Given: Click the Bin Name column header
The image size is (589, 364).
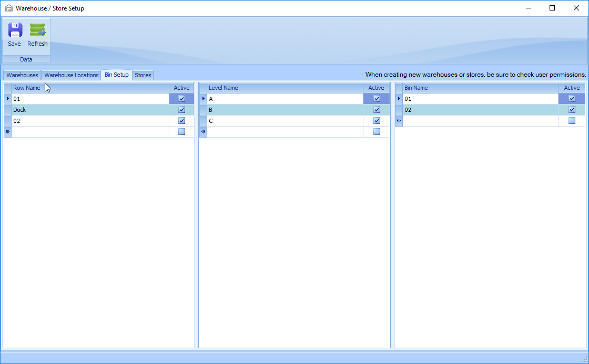Looking at the screenshot, I should [x=480, y=88].
